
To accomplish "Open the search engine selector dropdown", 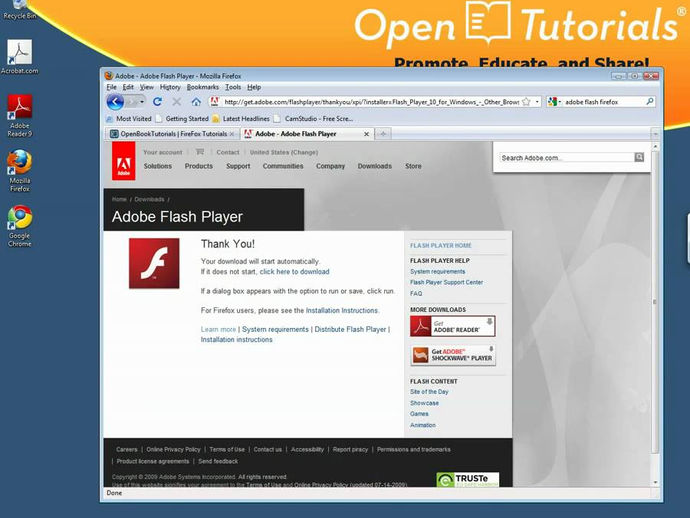I will 554,102.
